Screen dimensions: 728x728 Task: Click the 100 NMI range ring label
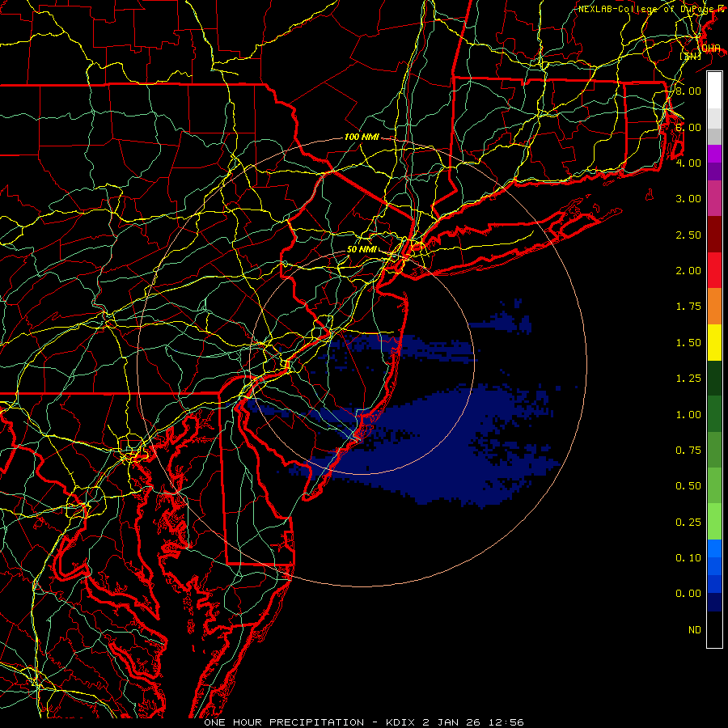point(362,138)
